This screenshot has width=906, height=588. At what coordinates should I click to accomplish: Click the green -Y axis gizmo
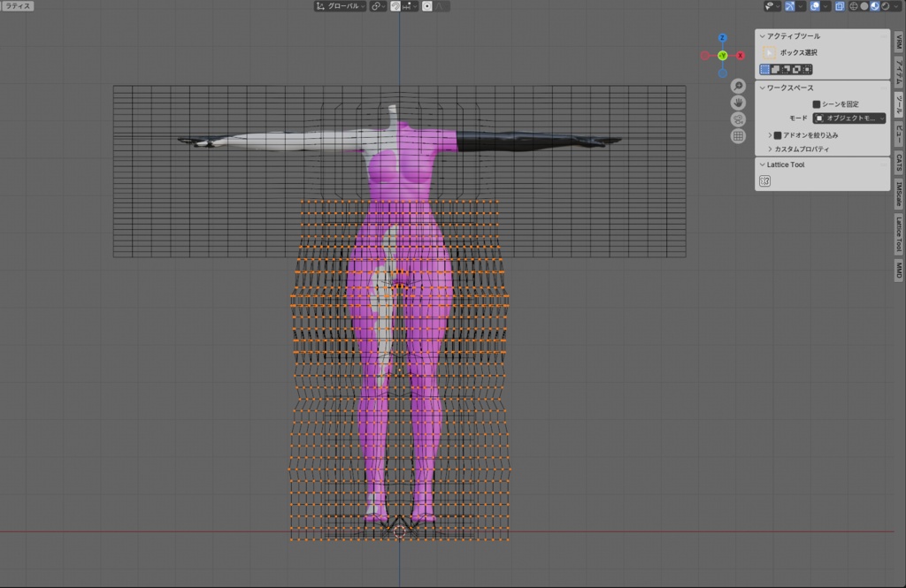[722, 56]
